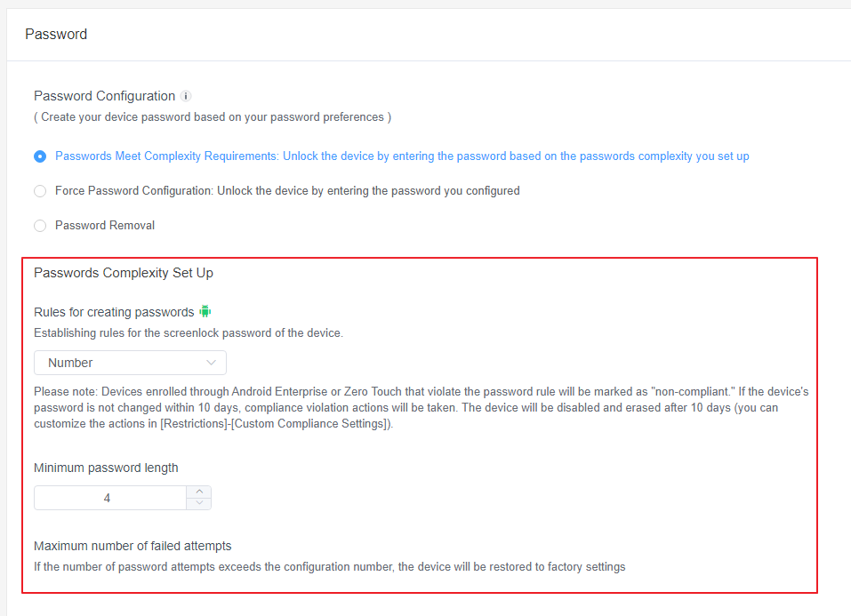
Task: Click the down arrow to decrease password length
Action: pos(199,503)
